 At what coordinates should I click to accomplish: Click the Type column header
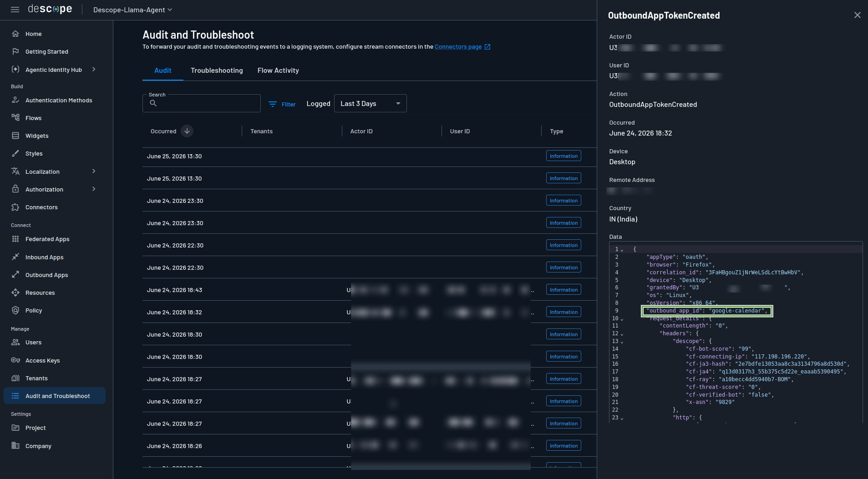click(x=557, y=131)
